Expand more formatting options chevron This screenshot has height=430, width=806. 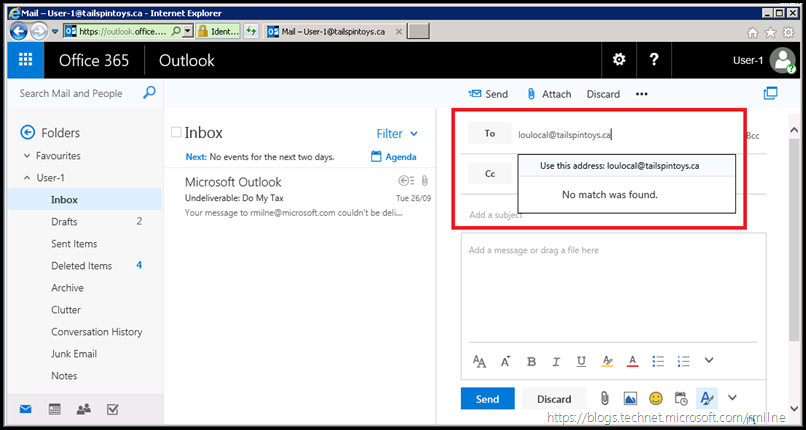709,360
